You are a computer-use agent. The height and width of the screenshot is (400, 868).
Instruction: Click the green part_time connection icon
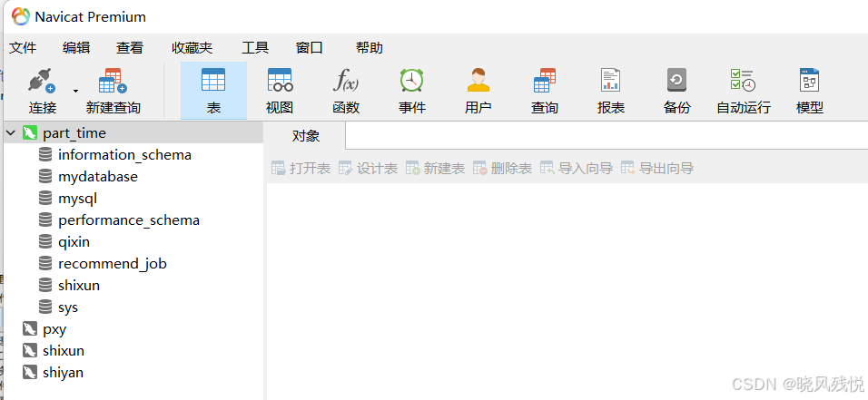(29, 133)
